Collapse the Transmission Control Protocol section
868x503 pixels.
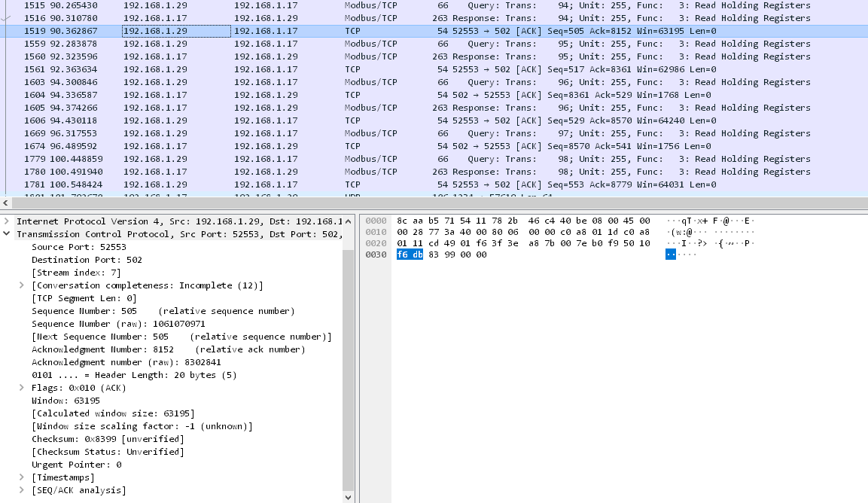pos(7,234)
